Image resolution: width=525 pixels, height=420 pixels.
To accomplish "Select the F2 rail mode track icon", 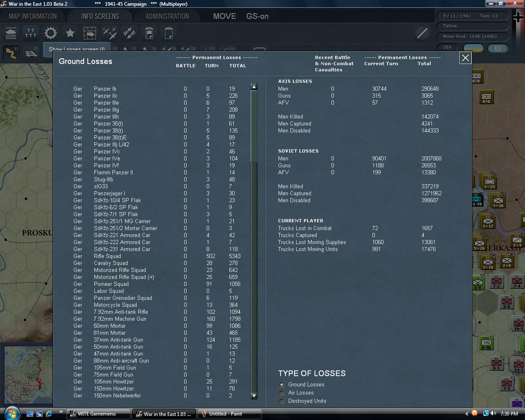I will 31,53.
